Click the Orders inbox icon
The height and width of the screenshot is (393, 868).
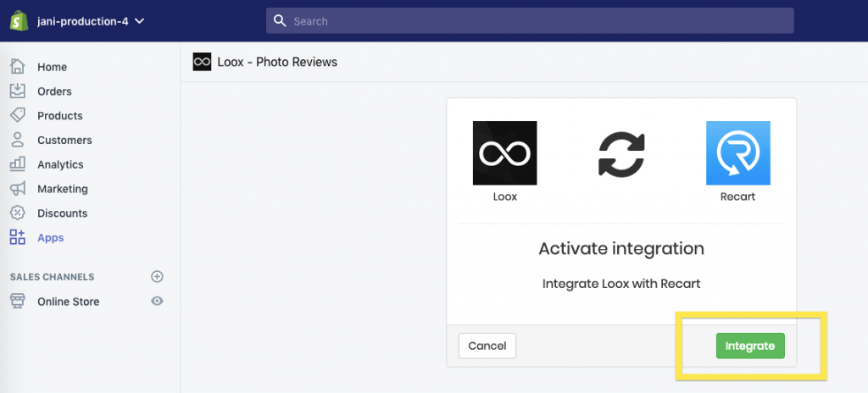point(18,91)
